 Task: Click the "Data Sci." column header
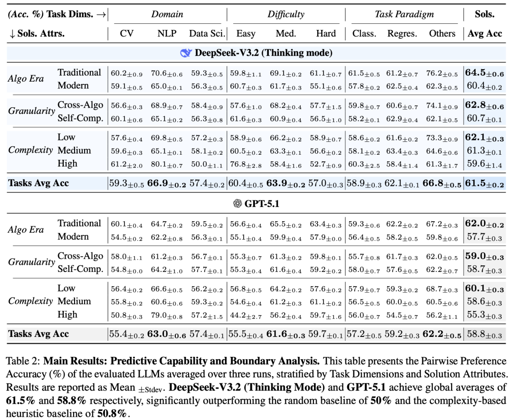(x=207, y=33)
